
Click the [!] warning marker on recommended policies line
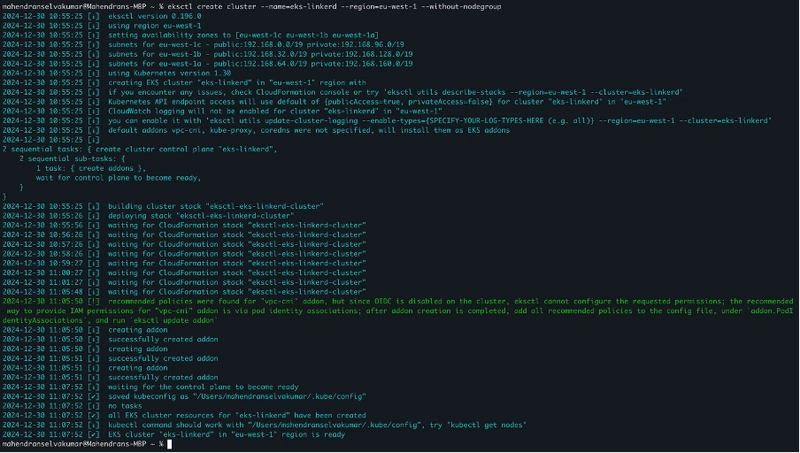pyautogui.click(x=93, y=301)
